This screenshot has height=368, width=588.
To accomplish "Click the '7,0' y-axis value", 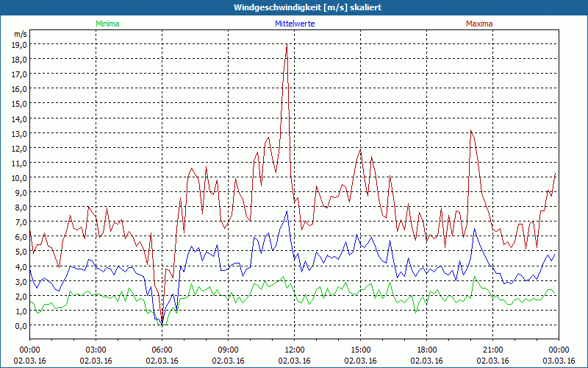I will pyautogui.click(x=21, y=222).
